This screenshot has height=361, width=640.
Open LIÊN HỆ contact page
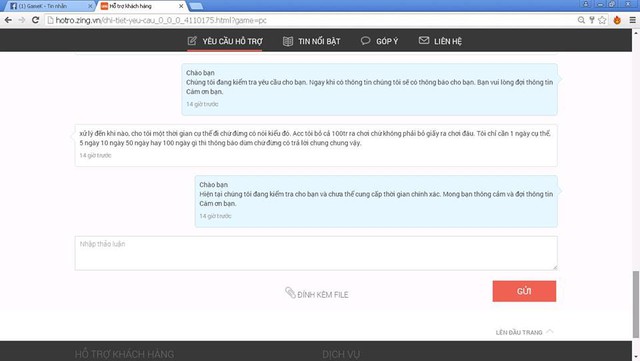coord(440,41)
